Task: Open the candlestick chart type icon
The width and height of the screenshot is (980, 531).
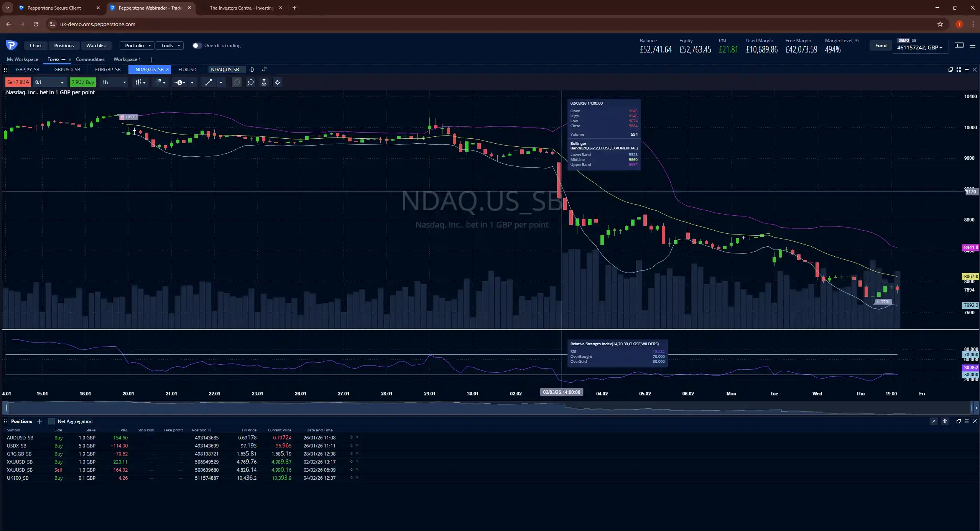Action: [x=138, y=82]
